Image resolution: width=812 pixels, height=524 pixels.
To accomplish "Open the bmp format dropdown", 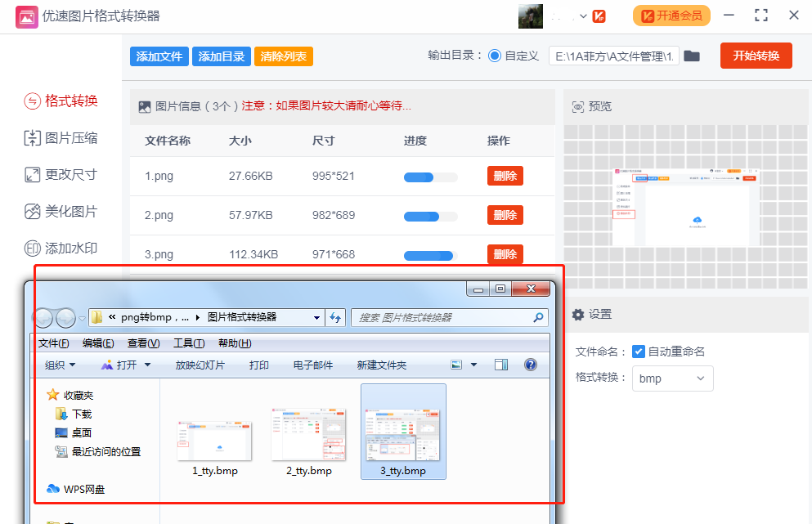I will [672, 378].
